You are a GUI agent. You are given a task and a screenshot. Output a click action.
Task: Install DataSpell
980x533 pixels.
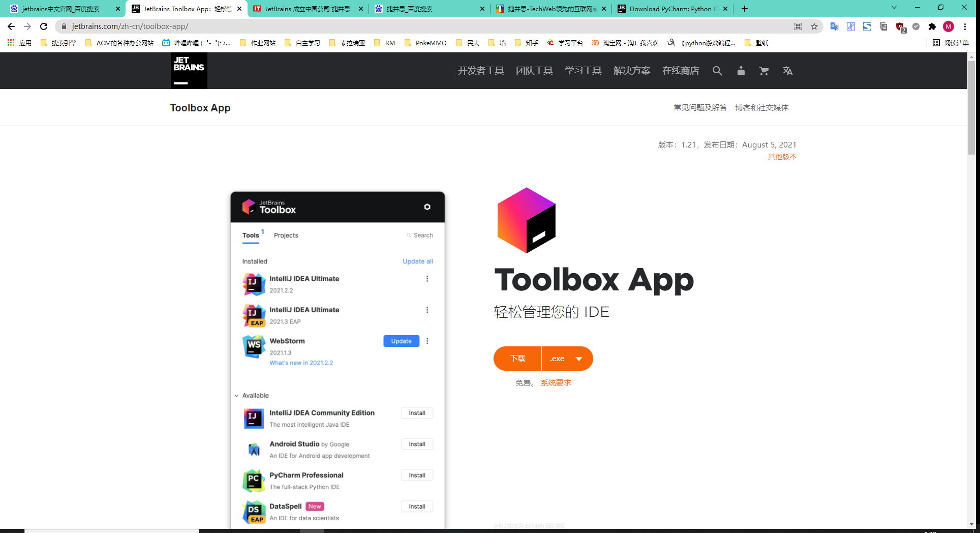(417, 507)
